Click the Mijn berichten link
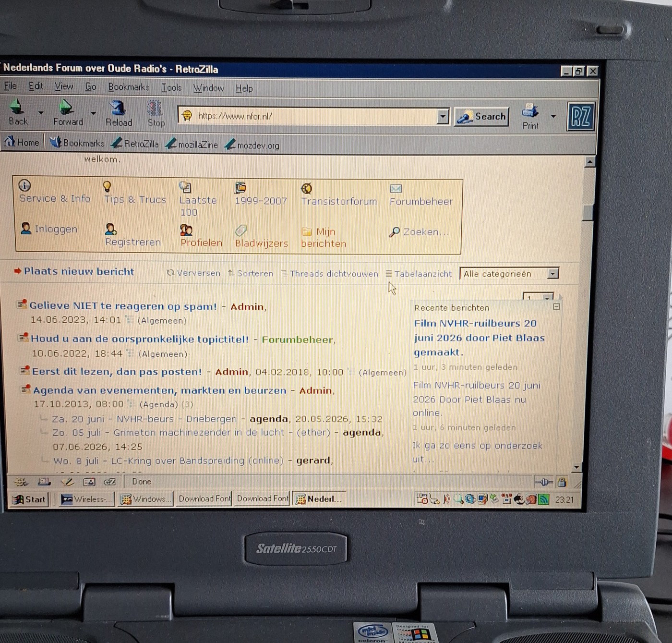This screenshot has width=672, height=643. point(324,238)
